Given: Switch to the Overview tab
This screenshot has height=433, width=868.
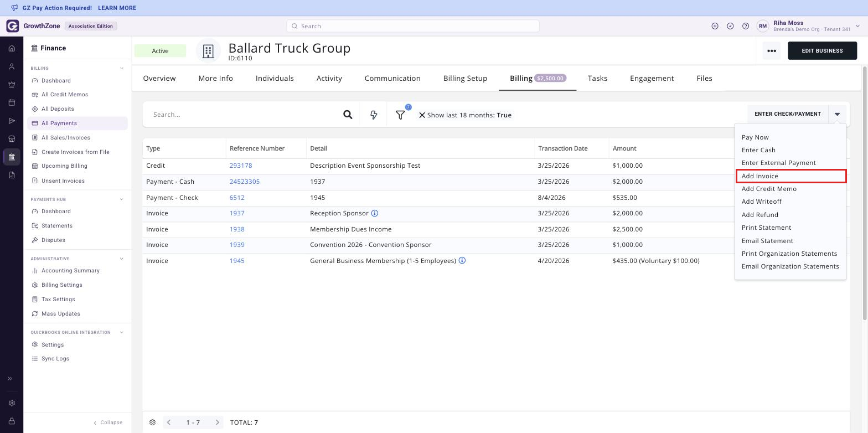Looking at the screenshot, I should point(159,78).
